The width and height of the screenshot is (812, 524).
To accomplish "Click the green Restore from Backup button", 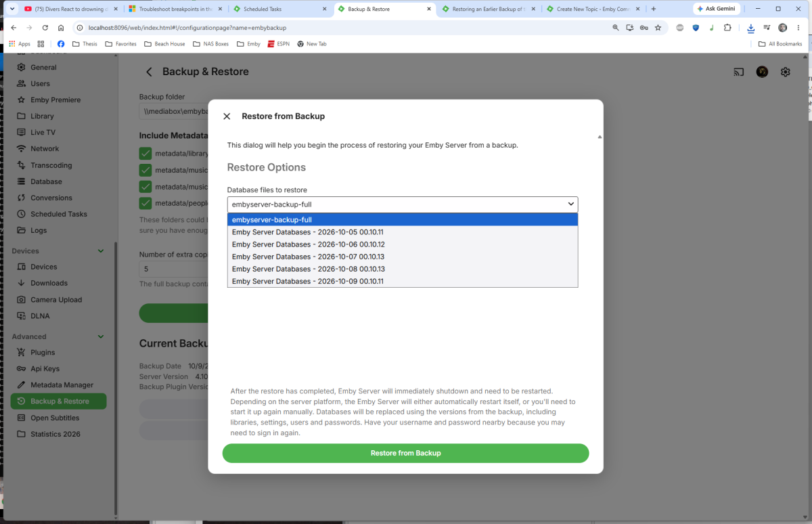I will [405, 453].
